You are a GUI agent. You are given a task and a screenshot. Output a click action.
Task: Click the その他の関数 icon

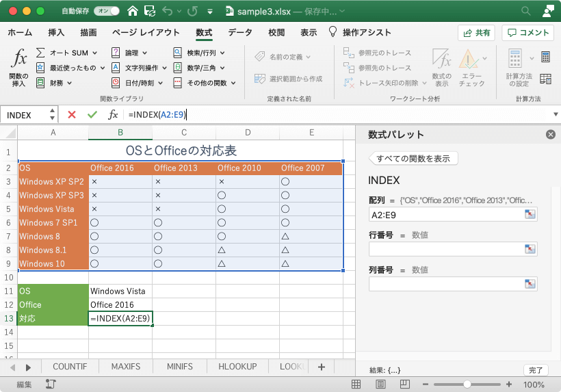pos(177,83)
